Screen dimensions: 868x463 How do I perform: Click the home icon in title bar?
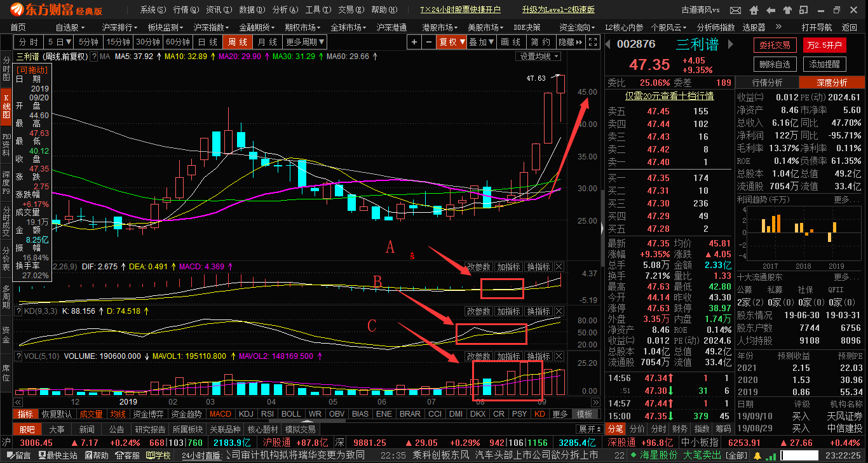752,10
